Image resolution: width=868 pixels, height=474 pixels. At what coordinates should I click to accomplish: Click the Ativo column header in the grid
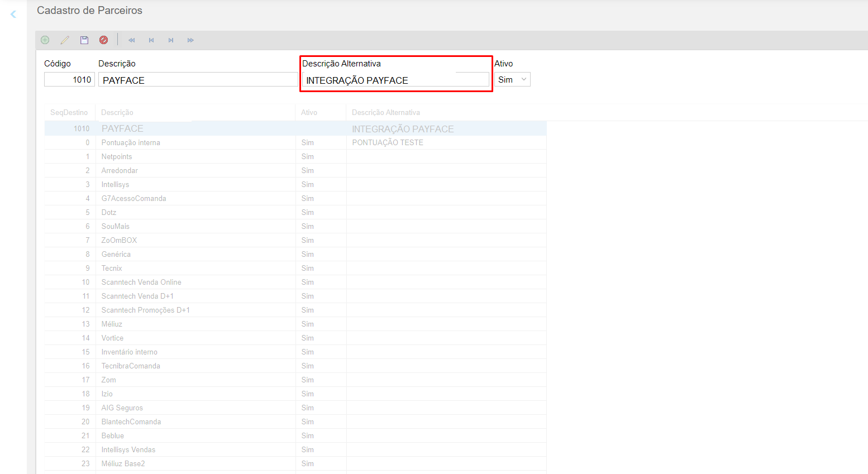tap(321, 112)
